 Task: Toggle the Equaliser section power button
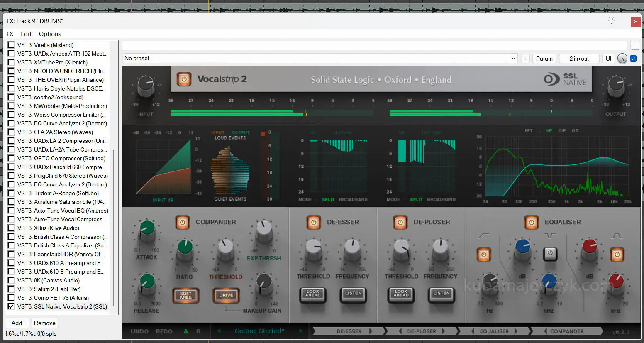(531, 223)
